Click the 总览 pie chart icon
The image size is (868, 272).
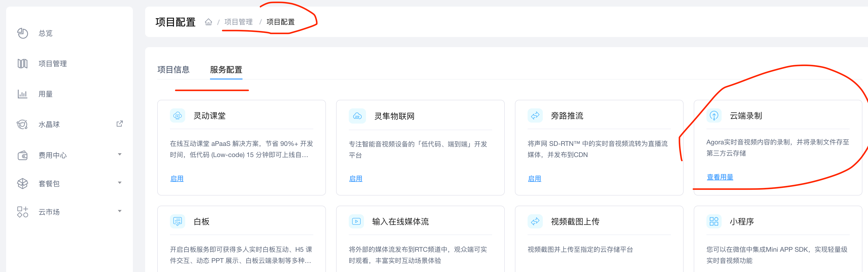23,33
